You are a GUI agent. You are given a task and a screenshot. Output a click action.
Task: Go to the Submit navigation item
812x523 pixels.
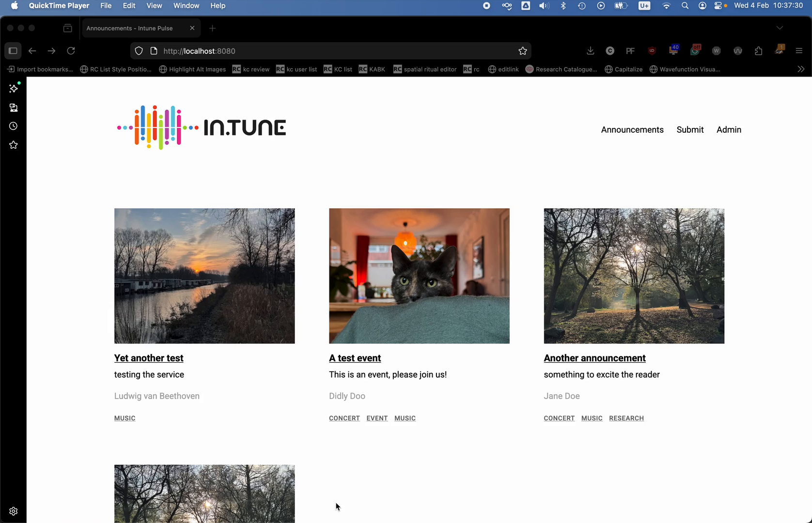(690, 130)
